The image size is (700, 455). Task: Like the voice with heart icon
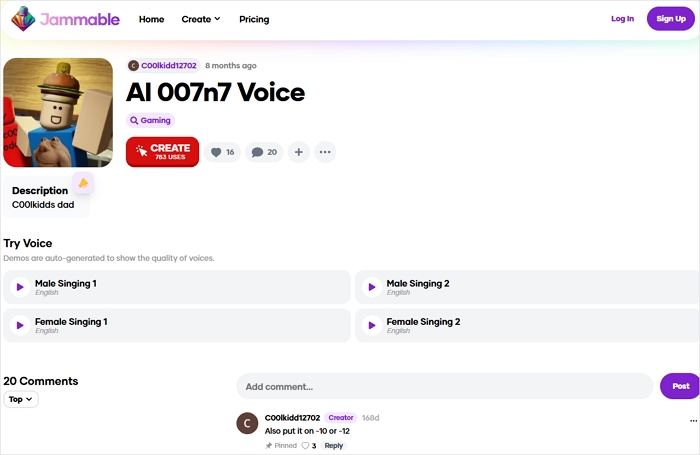223,152
